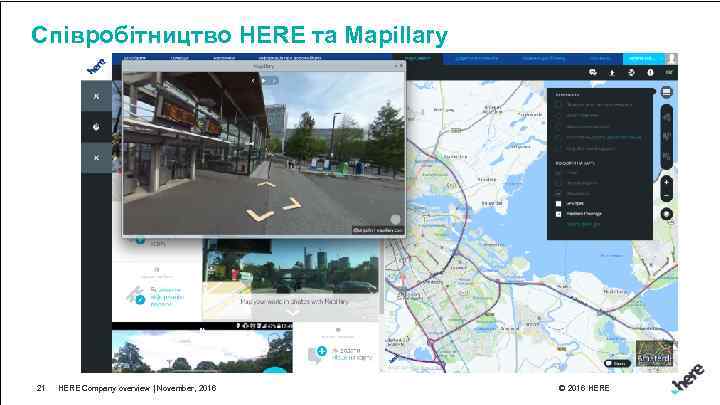Screen dimensions: 720x405
Task: Select the top icon in the dark sidebar
Action: (x=96, y=96)
